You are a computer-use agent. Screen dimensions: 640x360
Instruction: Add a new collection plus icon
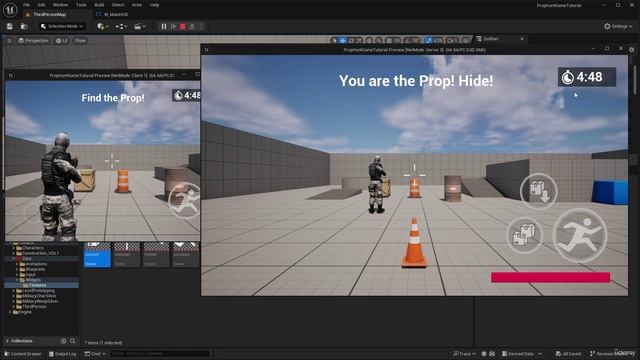point(63,341)
